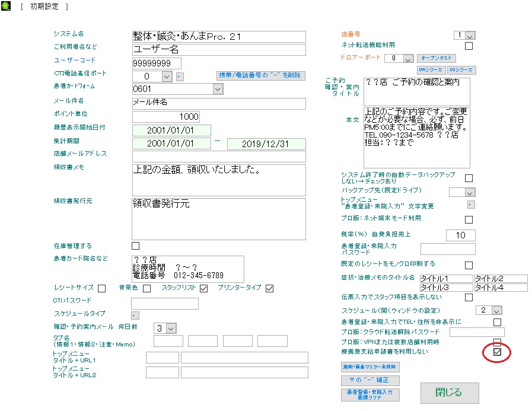532x411 pixels.
Task: Click the 閉じる button
Action: click(449, 393)
